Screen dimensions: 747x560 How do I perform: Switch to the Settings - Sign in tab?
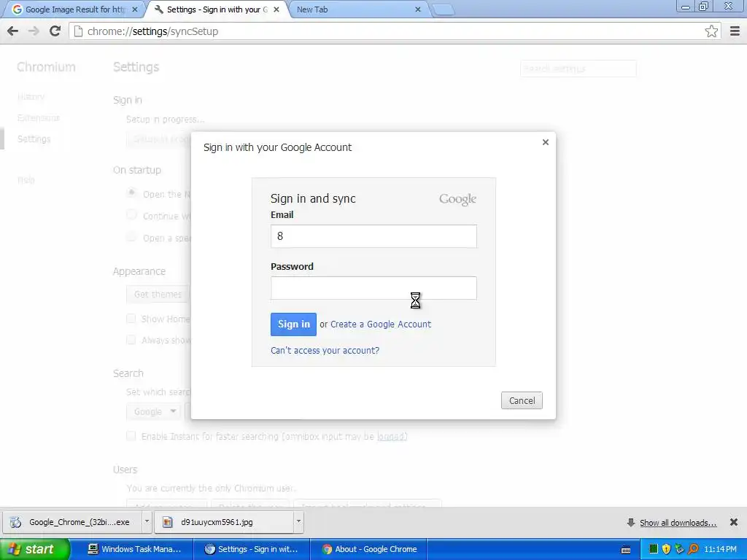click(217, 9)
